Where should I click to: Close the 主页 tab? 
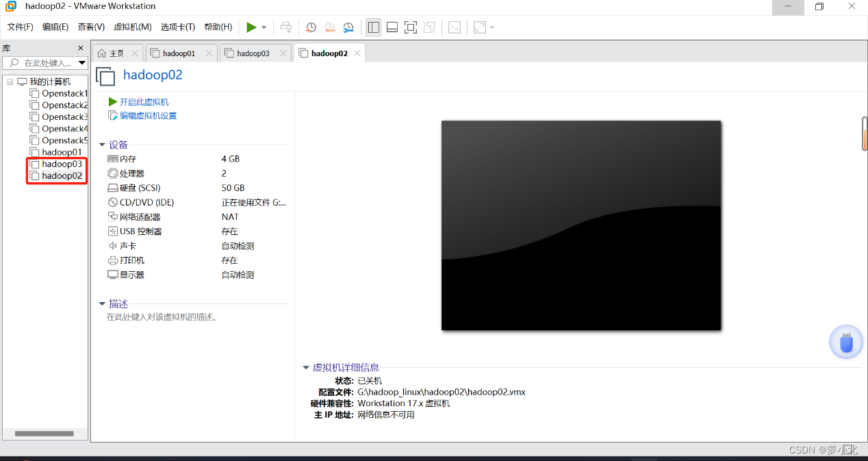(x=135, y=53)
